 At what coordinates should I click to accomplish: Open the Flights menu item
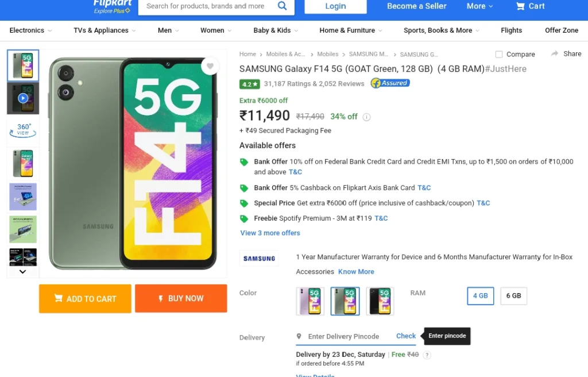pos(511,30)
